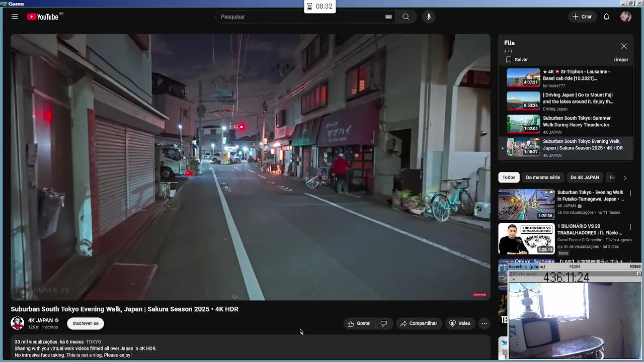Start voice search with microphone icon

[x=429, y=17]
